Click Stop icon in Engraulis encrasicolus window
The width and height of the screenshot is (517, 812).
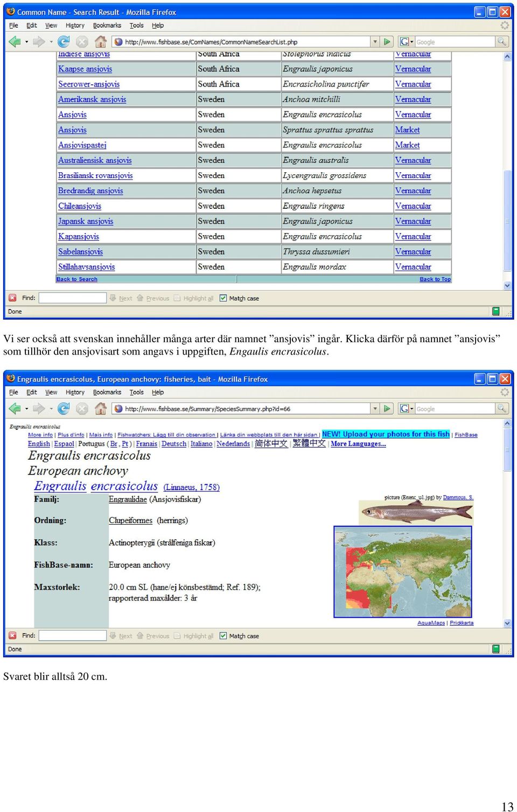[x=82, y=408]
